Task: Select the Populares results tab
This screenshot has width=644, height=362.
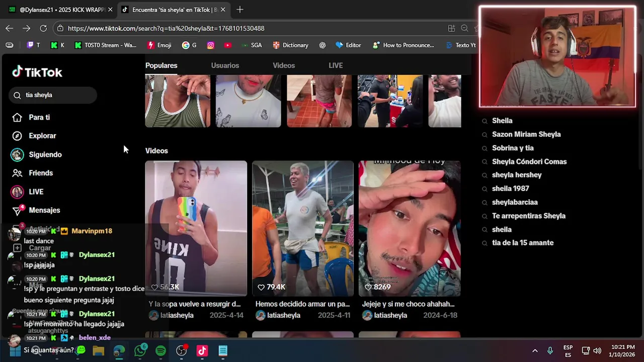Action: (162, 65)
